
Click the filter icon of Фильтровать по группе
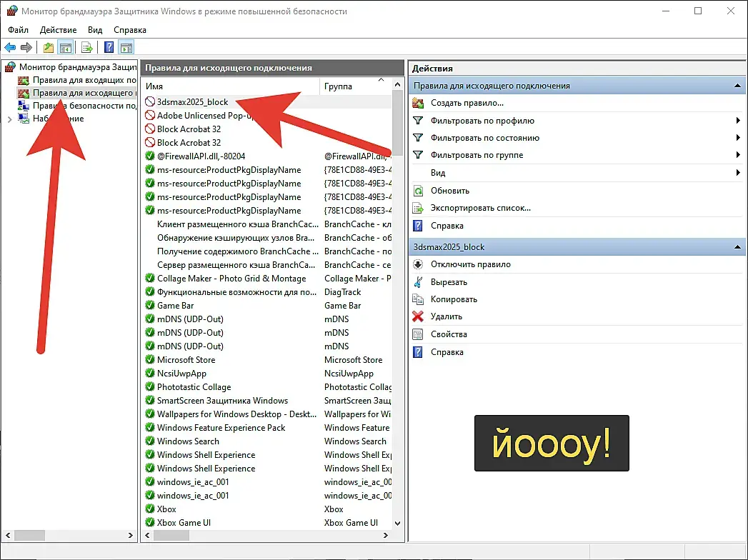(x=418, y=155)
